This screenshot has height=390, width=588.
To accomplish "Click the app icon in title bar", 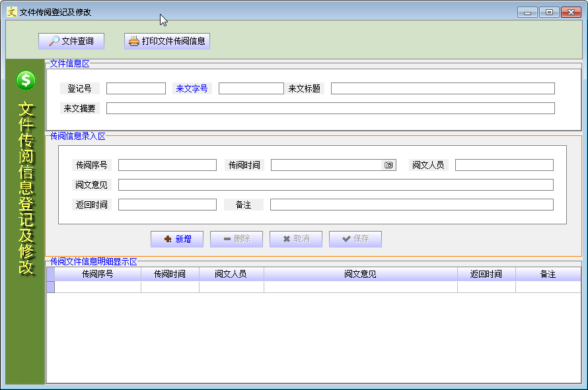I will point(12,12).
